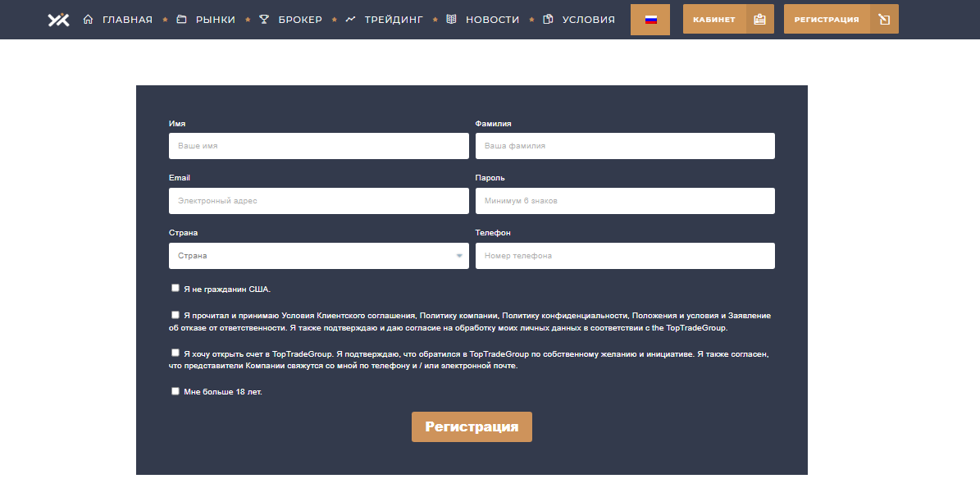The width and height of the screenshot is (980, 497).
Task: Check 'Мне больше 18 лет' checkbox
Action: tap(175, 391)
